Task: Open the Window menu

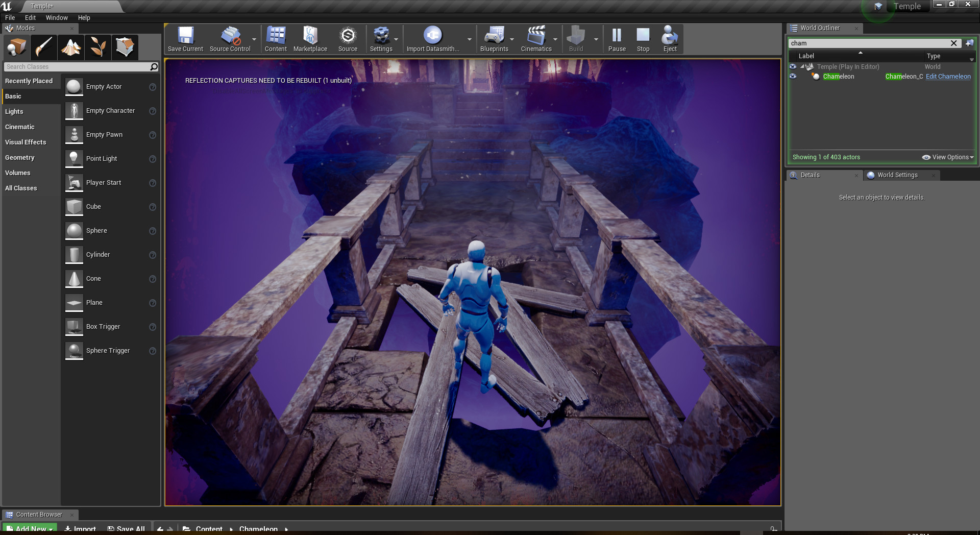Action: pyautogui.click(x=56, y=17)
